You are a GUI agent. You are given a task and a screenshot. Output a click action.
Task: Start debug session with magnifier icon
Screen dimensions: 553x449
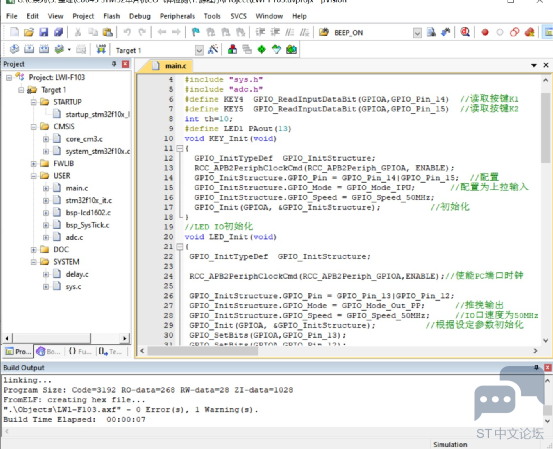[x=465, y=32]
